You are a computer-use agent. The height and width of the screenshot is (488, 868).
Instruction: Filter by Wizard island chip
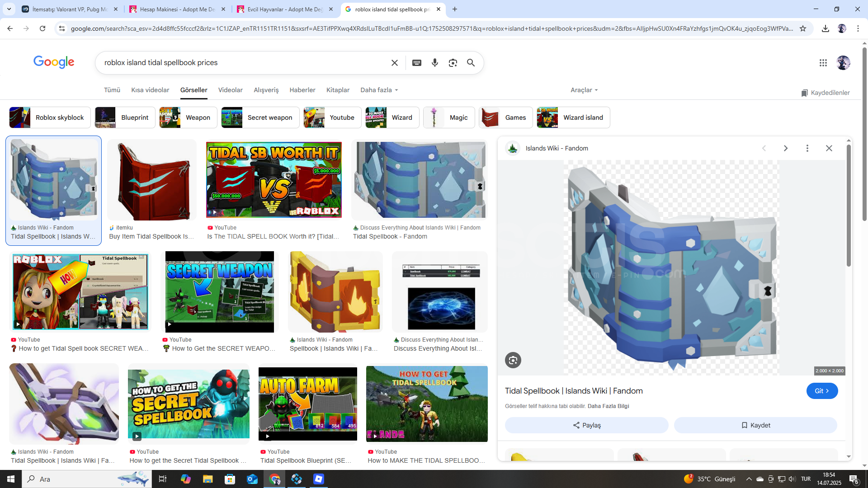coord(573,117)
